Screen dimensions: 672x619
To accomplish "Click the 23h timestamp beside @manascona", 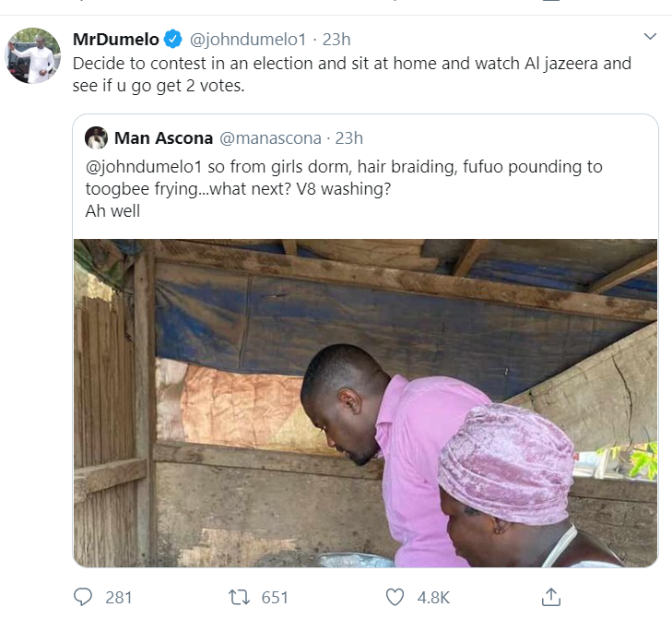I will tap(348, 138).
